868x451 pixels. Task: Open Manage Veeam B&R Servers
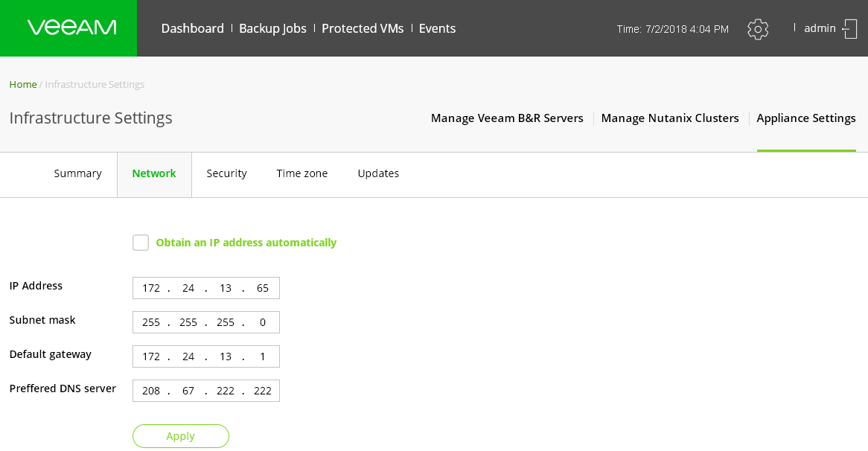(507, 118)
